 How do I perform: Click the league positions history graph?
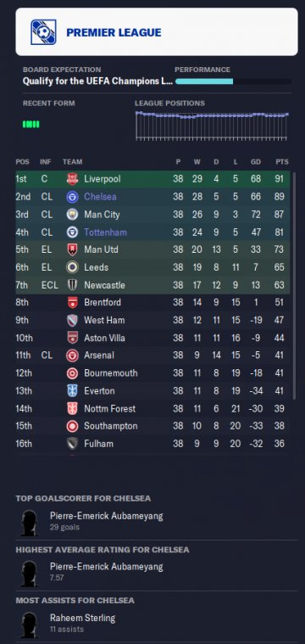[212, 126]
